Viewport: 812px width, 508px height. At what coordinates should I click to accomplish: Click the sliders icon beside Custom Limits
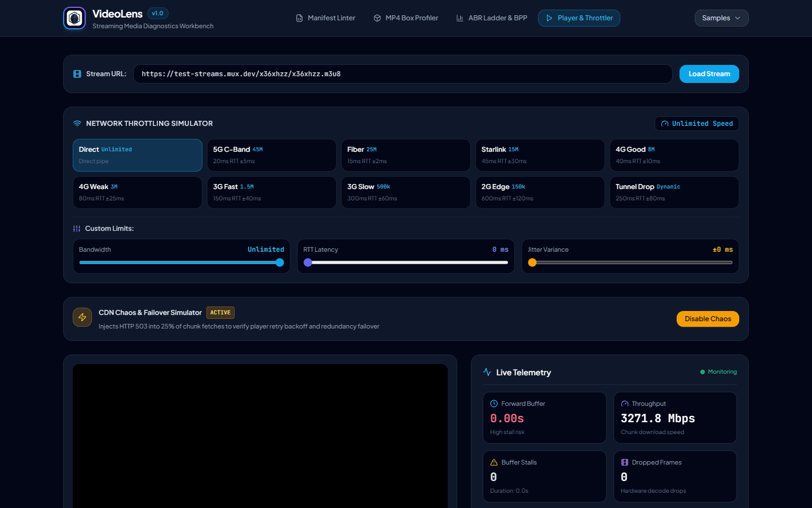77,229
